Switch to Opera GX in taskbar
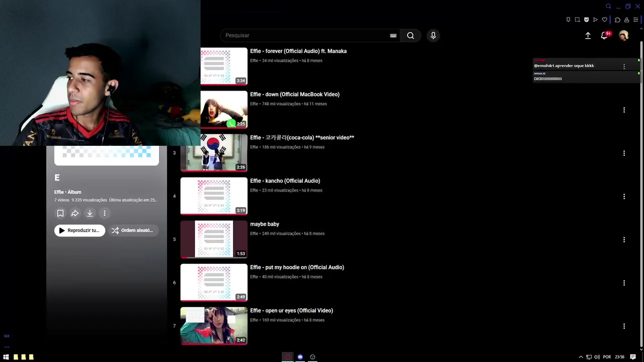 [287, 357]
